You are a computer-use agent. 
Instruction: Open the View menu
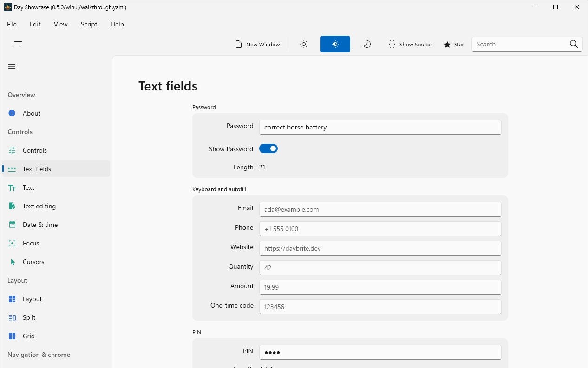60,24
